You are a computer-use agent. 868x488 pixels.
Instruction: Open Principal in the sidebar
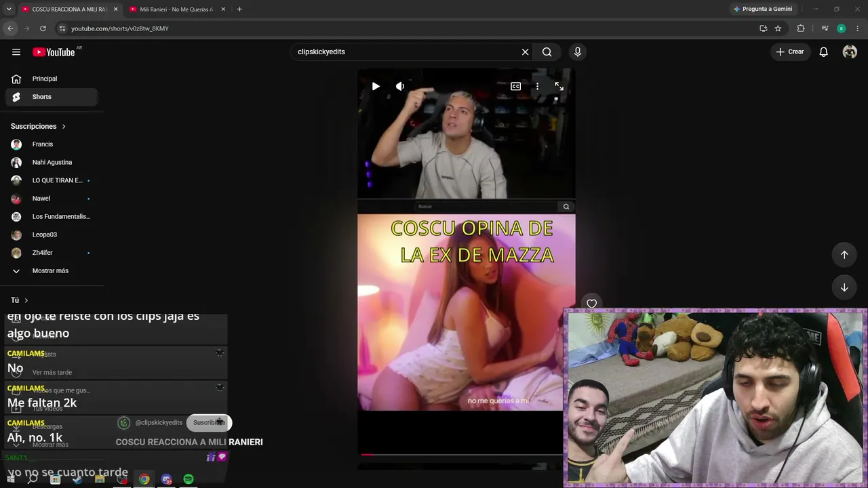pos(52,79)
